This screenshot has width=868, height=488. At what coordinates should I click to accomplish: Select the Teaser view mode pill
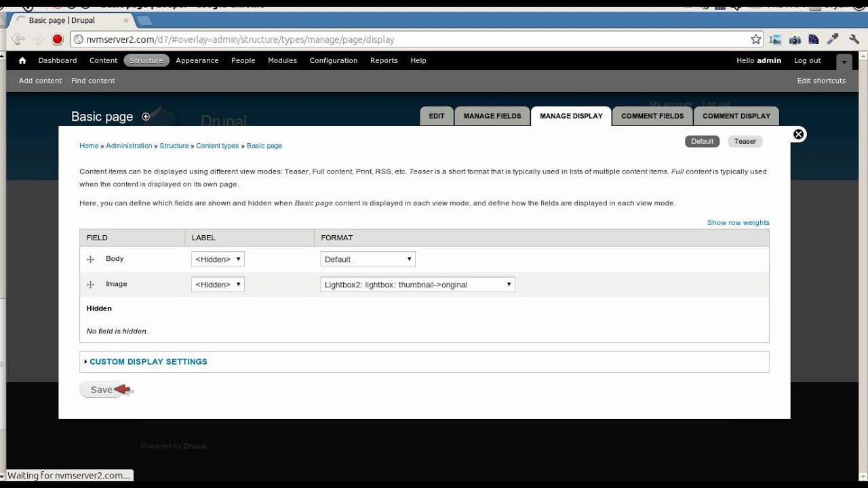click(745, 141)
